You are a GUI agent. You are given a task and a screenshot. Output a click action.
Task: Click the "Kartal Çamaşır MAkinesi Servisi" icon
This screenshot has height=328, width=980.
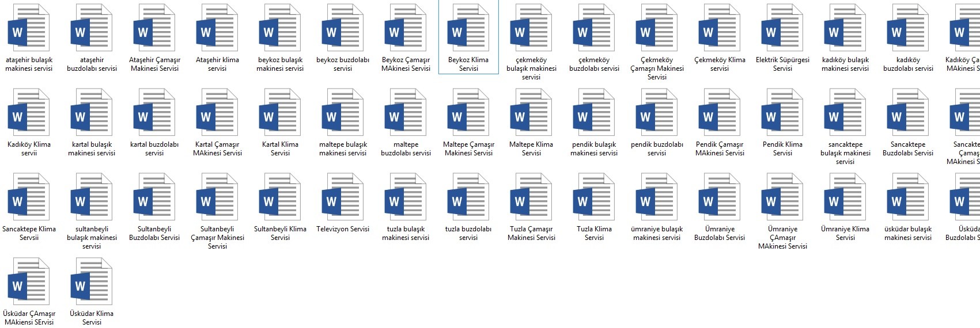pyautogui.click(x=217, y=112)
